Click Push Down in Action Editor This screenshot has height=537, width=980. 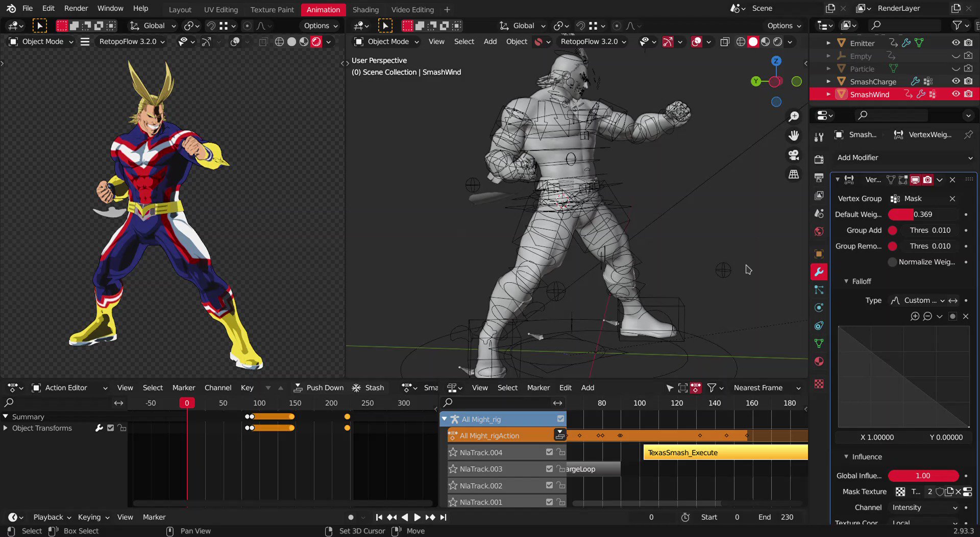(x=318, y=388)
